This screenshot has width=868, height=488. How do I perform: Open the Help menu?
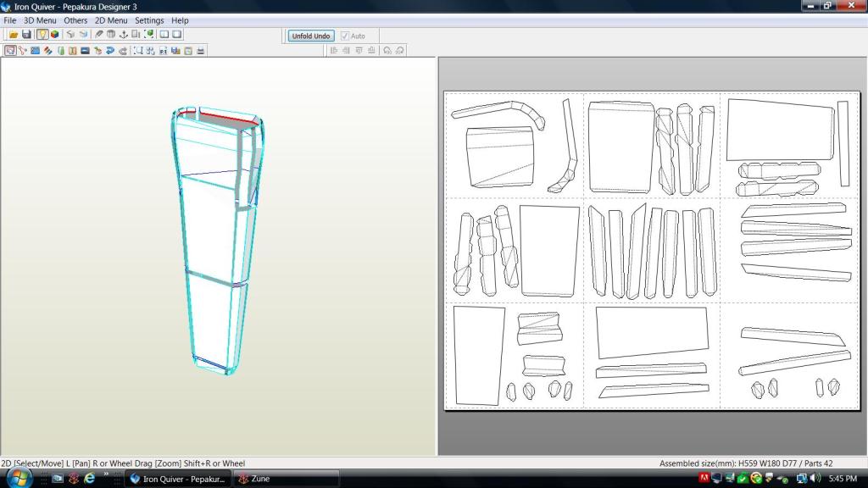pos(180,20)
